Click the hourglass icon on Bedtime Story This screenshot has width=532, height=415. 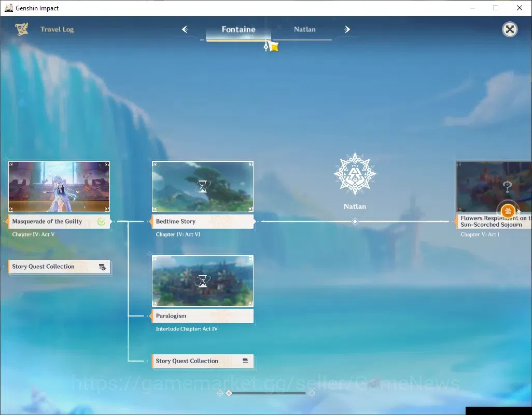(x=203, y=186)
